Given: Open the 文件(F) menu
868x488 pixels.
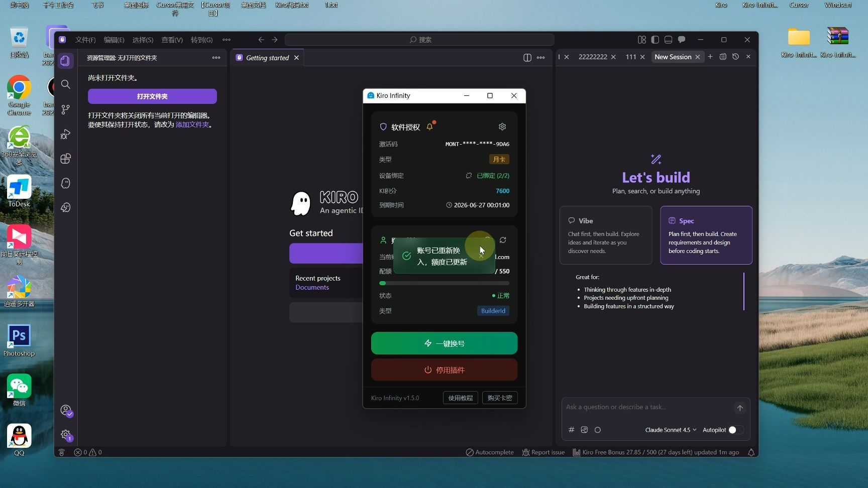Looking at the screenshot, I should (85, 40).
